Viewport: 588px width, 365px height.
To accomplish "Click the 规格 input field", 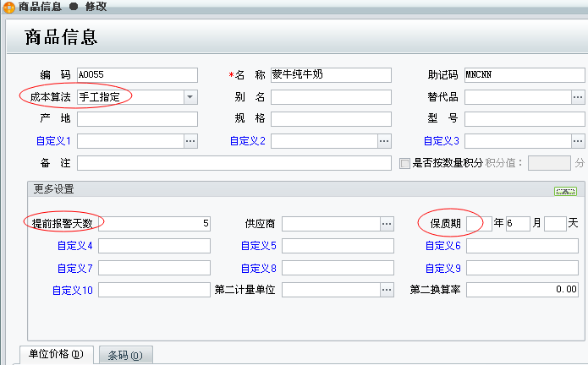I will pos(331,119).
